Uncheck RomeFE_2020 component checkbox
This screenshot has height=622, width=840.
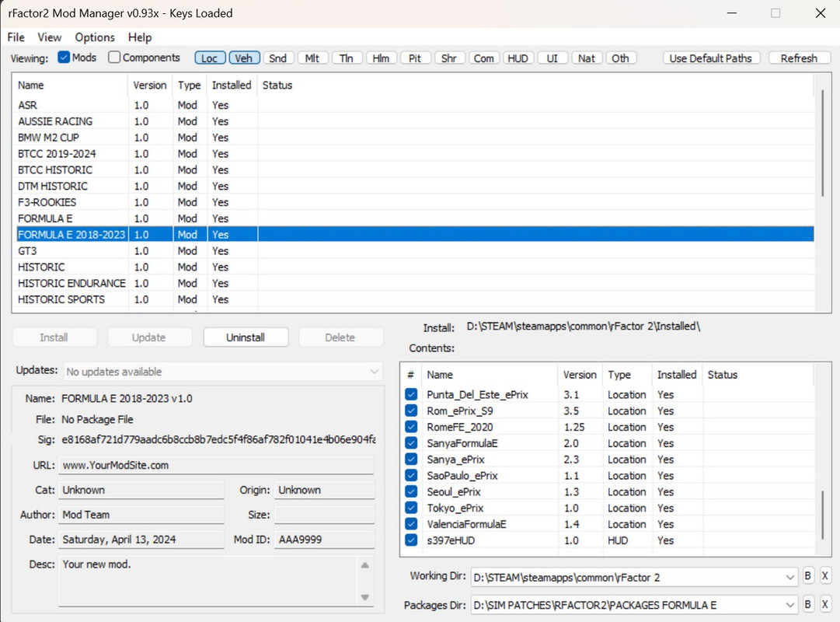click(x=411, y=427)
